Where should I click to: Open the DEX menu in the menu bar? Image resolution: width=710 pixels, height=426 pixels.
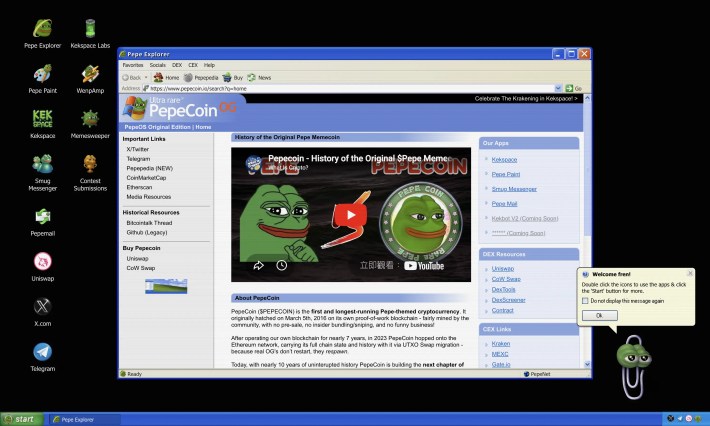click(x=178, y=65)
